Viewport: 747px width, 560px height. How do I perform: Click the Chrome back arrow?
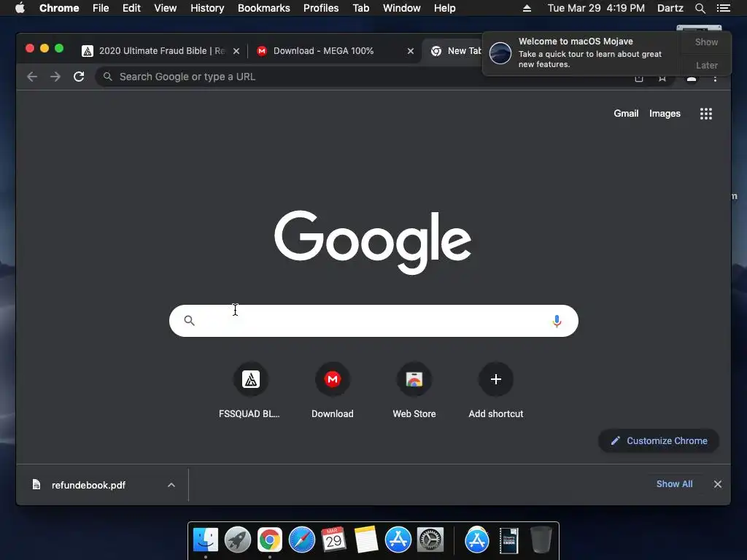coord(32,77)
